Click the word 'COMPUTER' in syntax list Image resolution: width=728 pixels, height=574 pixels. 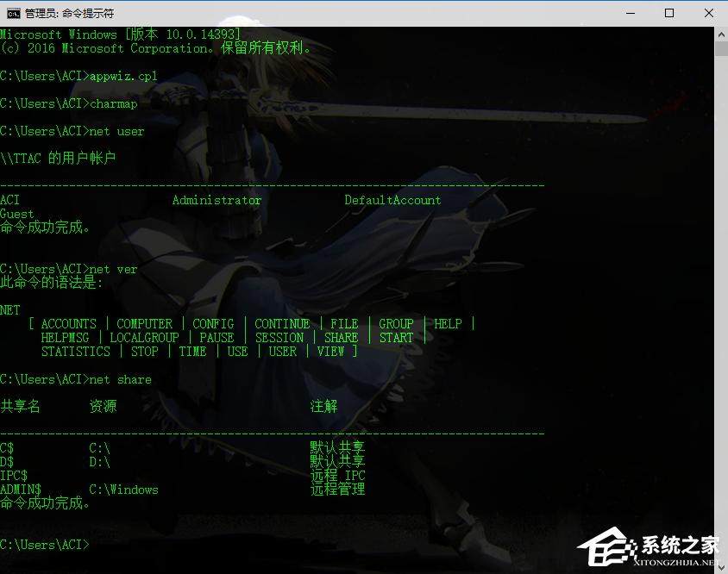(144, 324)
